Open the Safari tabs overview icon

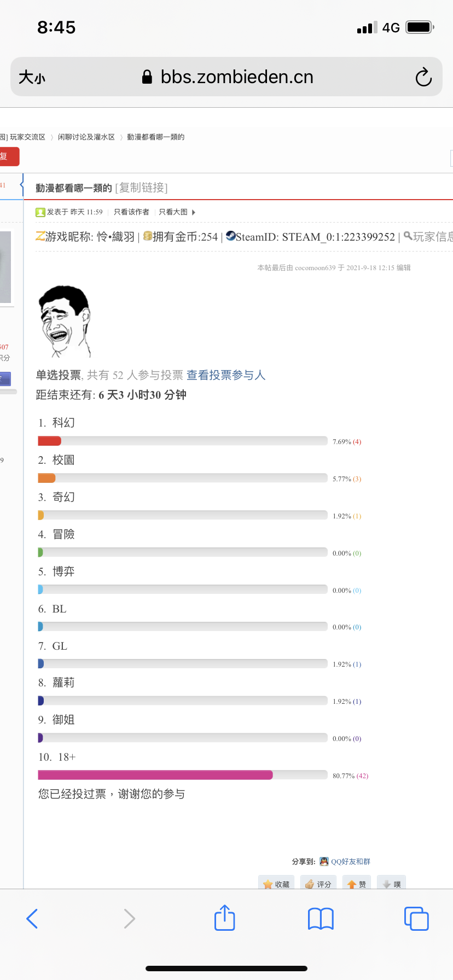[416, 918]
